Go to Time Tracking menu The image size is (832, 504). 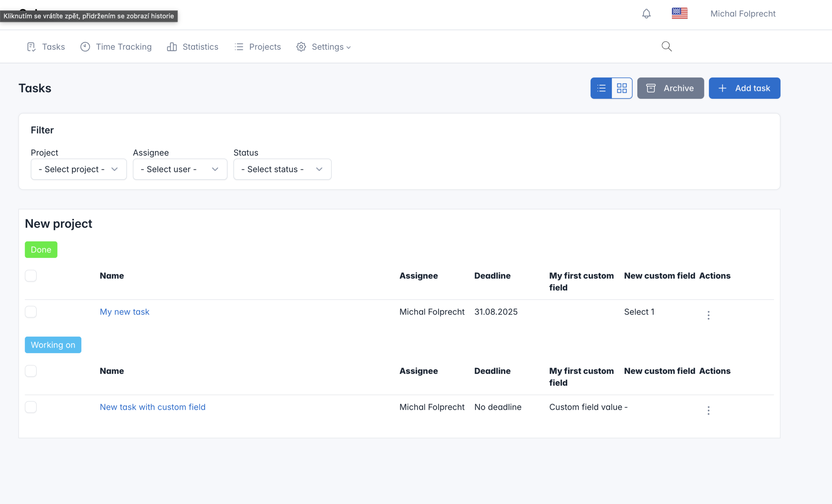point(116,46)
